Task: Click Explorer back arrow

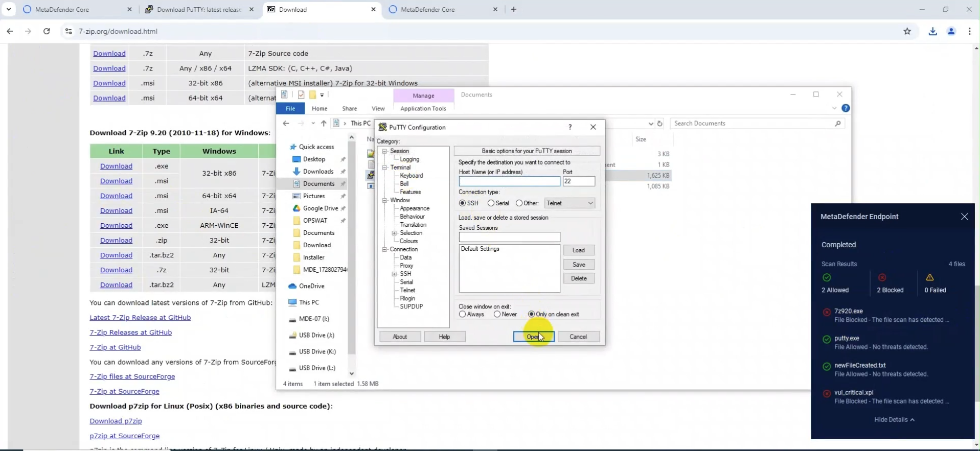Action: pyautogui.click(x=286, y=124)
